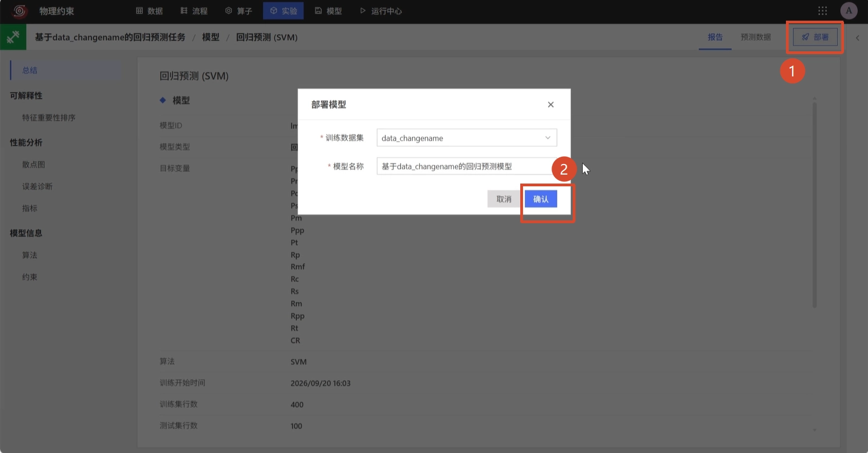Edit the 模型名称 input field
The image size is (868, 453).
coord(467,166)
